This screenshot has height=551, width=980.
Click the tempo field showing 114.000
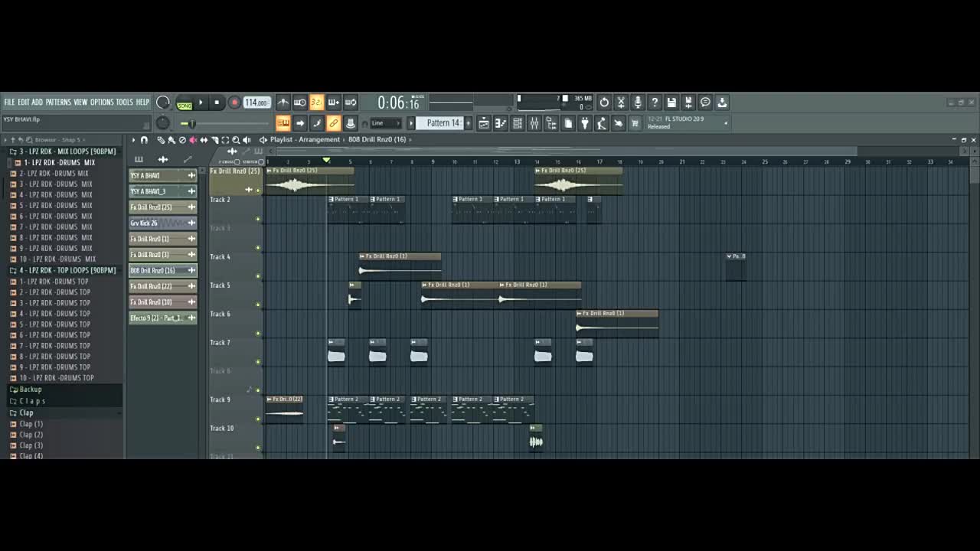point(256,103)
